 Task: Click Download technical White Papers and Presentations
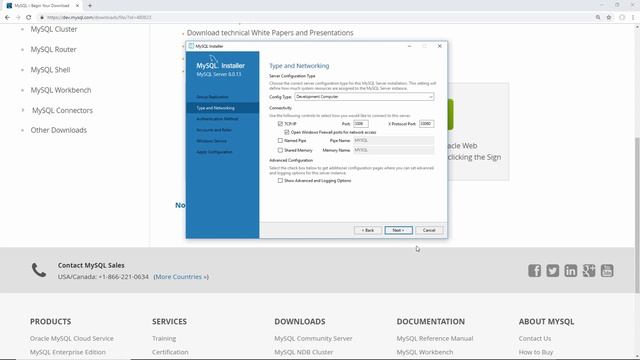point(270,33)
